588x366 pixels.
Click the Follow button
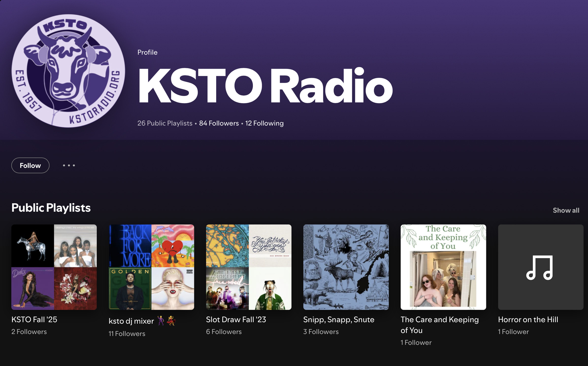tap(30, 165)
